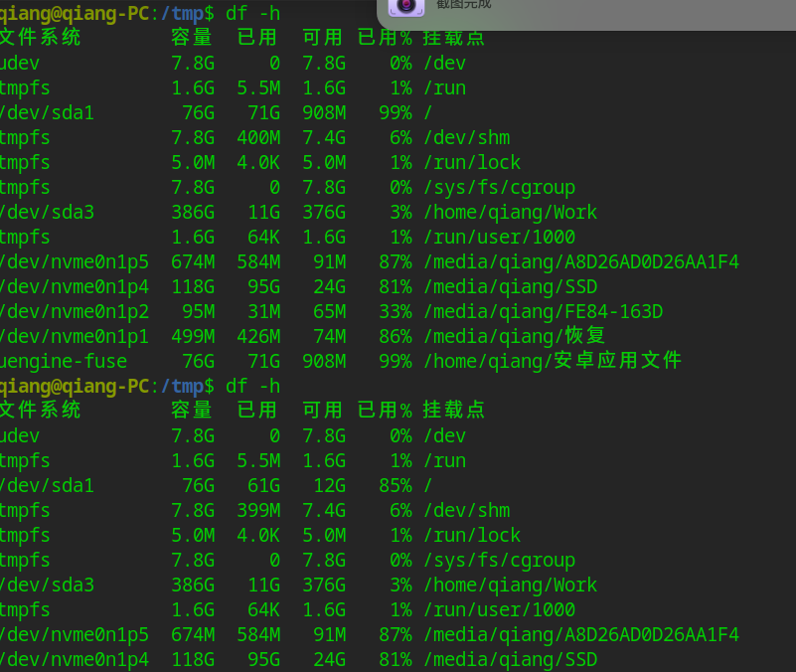The image size is (796, 672).
Task: Click the second df -h command
Action: click(x=252, y=386)
